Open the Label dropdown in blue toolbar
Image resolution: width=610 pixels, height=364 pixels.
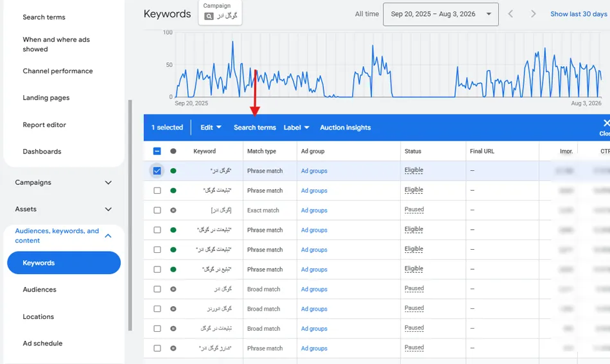click(x=296, y=127)
